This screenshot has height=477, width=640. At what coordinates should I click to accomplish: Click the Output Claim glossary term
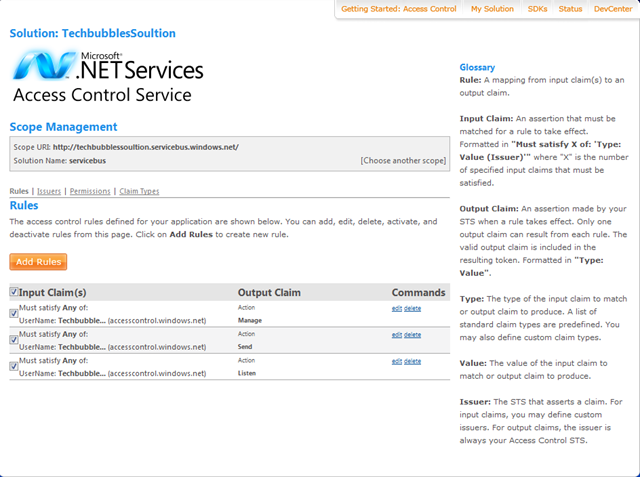(489, 209)
